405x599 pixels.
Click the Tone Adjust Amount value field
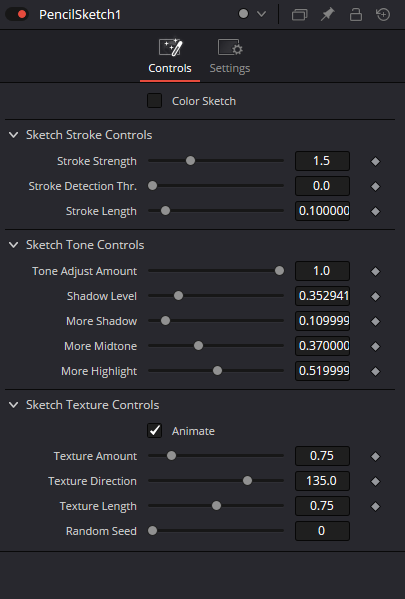pyautogui.click(x=322, y=271)
